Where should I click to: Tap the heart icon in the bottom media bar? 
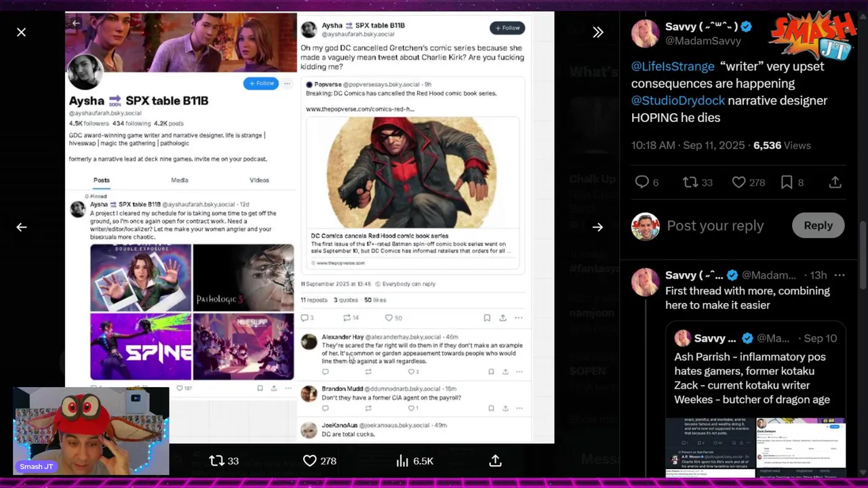319,461
